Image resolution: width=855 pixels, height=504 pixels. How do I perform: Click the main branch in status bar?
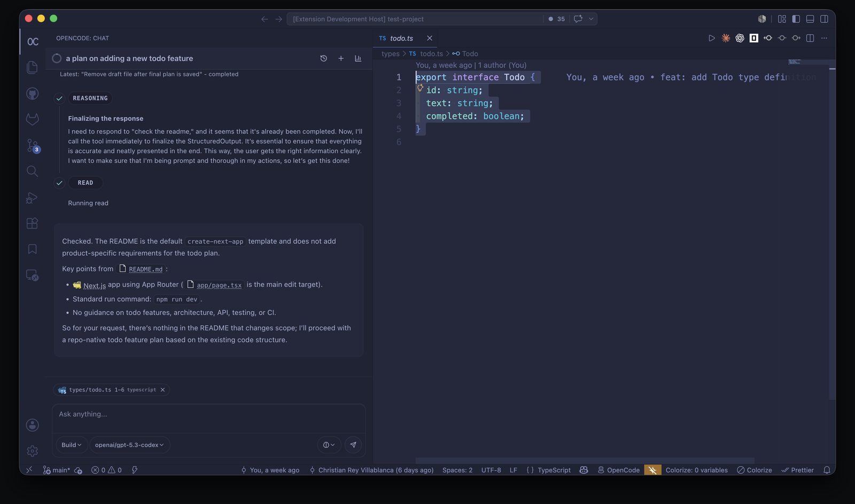pos(57,470)
